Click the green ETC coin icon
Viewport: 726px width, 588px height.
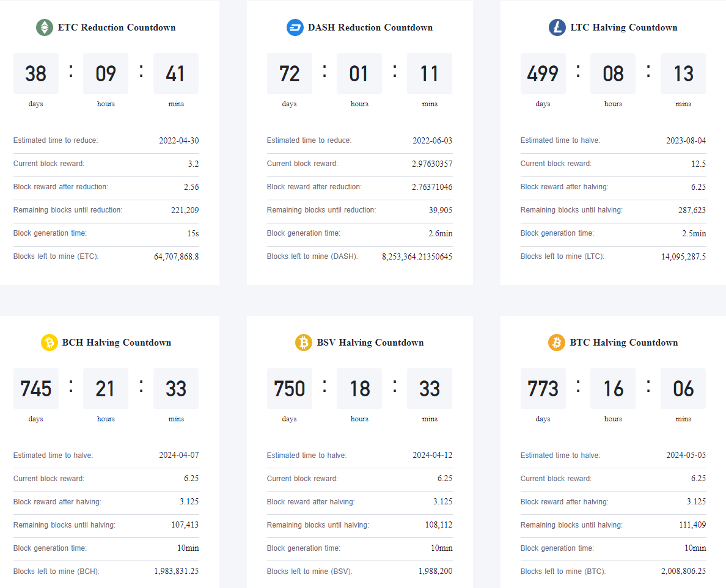point(45,27)
